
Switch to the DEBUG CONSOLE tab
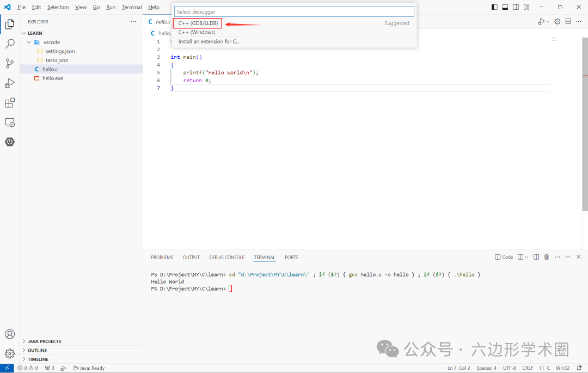pos(226,257)
